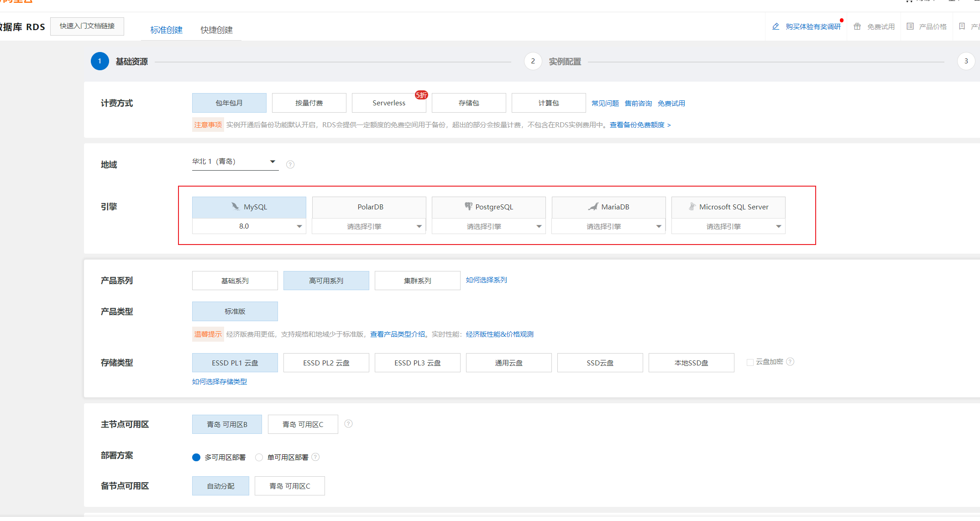Screen dimensions: 980x521
Task: Select the single-zone deployment radio button
Action: pos(259,457)
